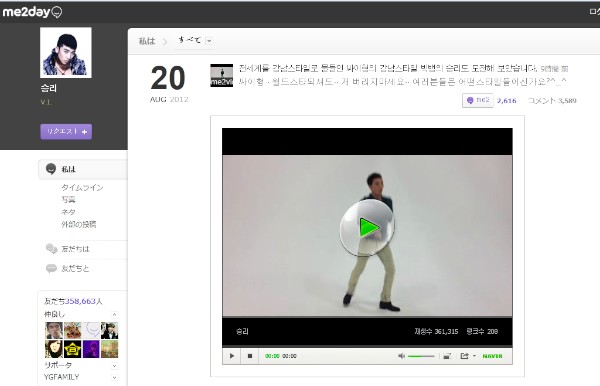The width and height of the screenshot is (600, 386).
Task: Open the purple friend avatar
Action: pyautogui.click(x=91, y=349)
